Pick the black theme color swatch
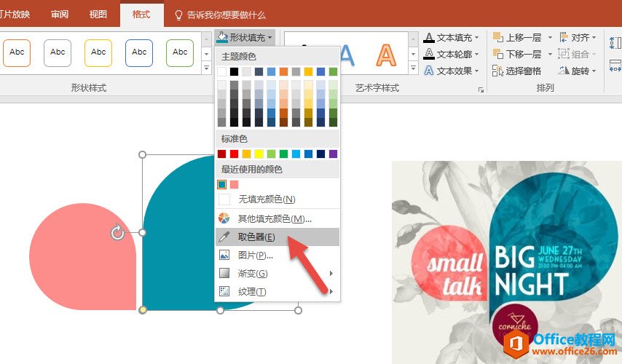Image resolution: width=622 pixels, height=364 pixels. [x=234, y=71]
